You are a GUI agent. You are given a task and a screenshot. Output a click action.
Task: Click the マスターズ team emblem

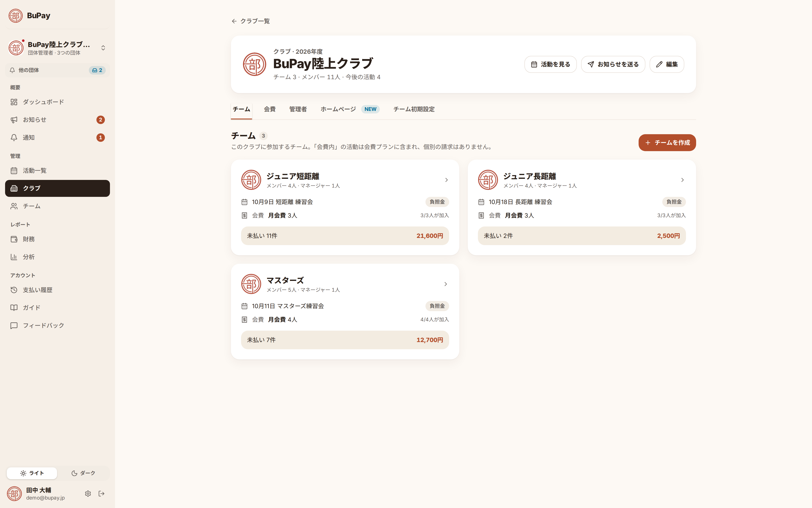click(x=251, y=284)
